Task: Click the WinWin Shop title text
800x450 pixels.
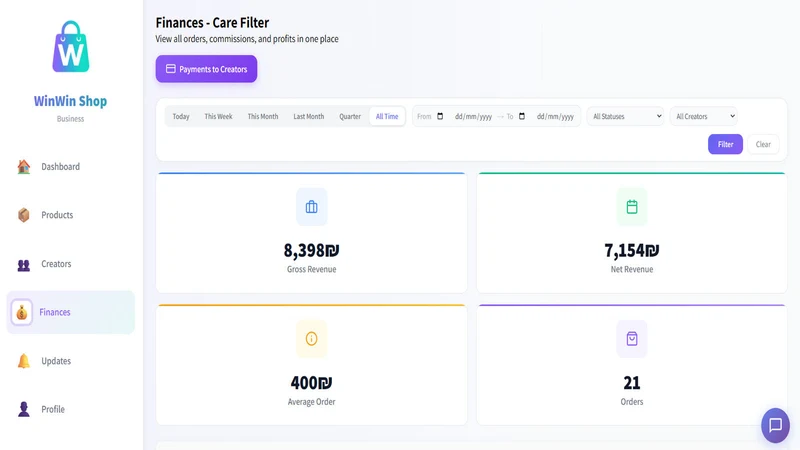Action: click(x=70, y=101)
